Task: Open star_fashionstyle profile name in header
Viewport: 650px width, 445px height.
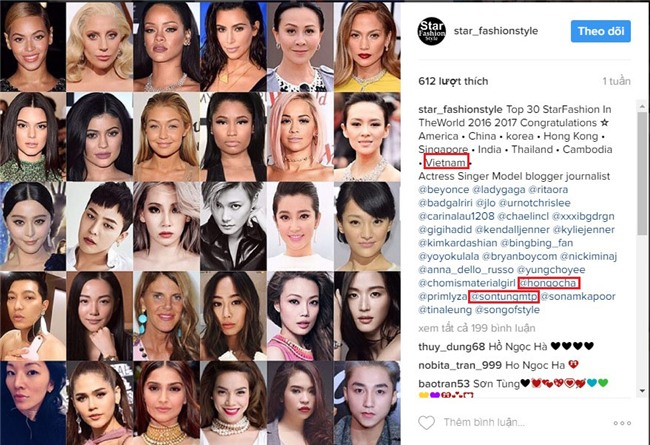Action: tap(496, 31)
